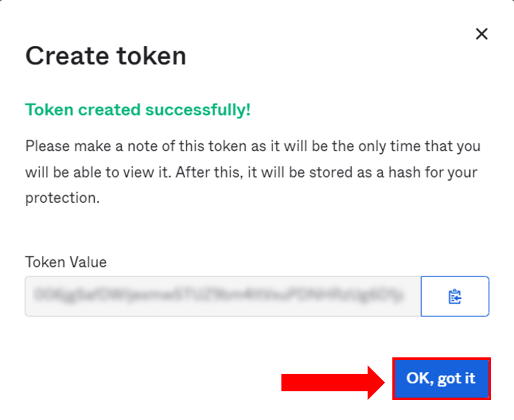Click the line starting "Please make a note"
The image size is (514, 420).
(252, 147)
